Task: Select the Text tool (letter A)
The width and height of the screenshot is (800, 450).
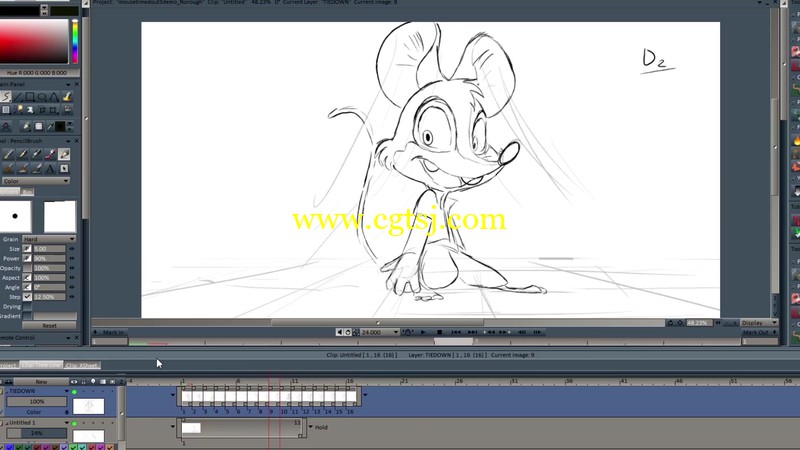Action: pos(50,168)
